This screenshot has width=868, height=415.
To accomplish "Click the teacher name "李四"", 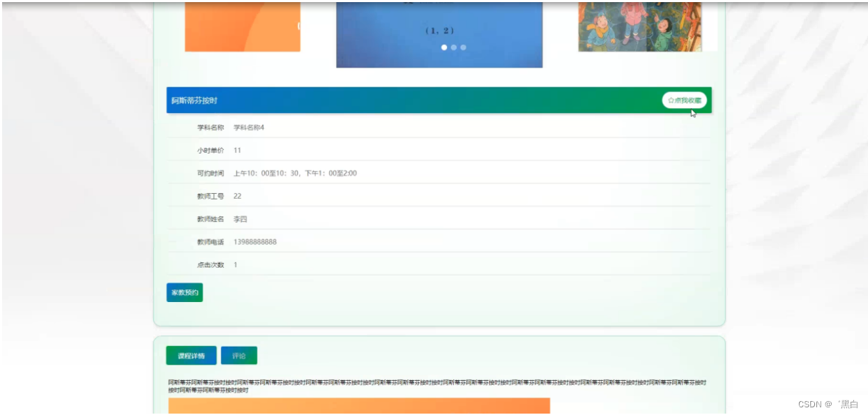I will point(239,218).
